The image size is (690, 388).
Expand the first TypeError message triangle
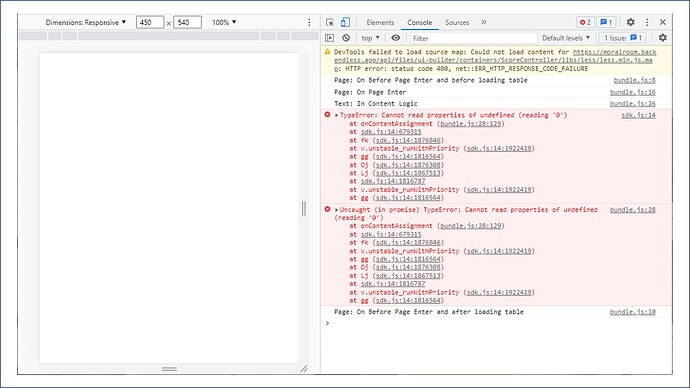(x=337, y=115)
